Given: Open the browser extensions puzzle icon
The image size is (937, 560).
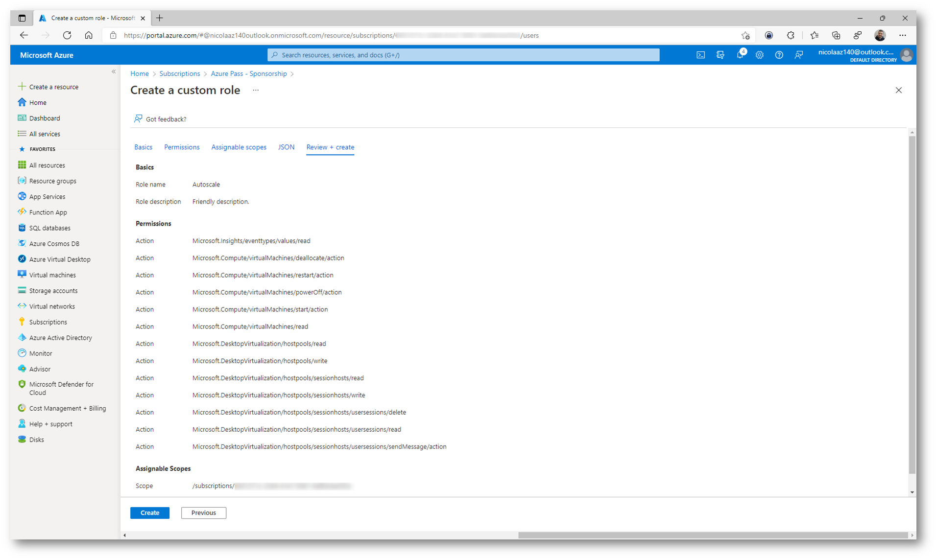Looking at the screenshot, I should click(791, 35).
